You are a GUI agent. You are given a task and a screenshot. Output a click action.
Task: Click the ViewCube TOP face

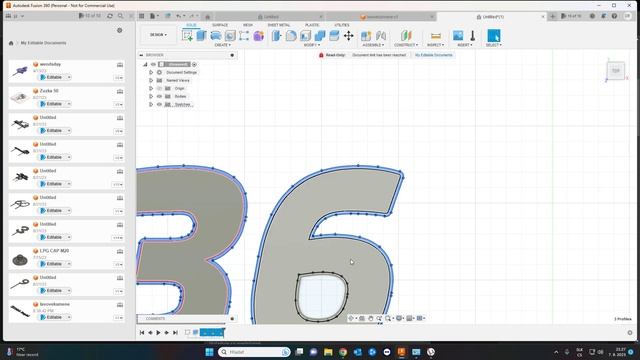tap(616, 71)
